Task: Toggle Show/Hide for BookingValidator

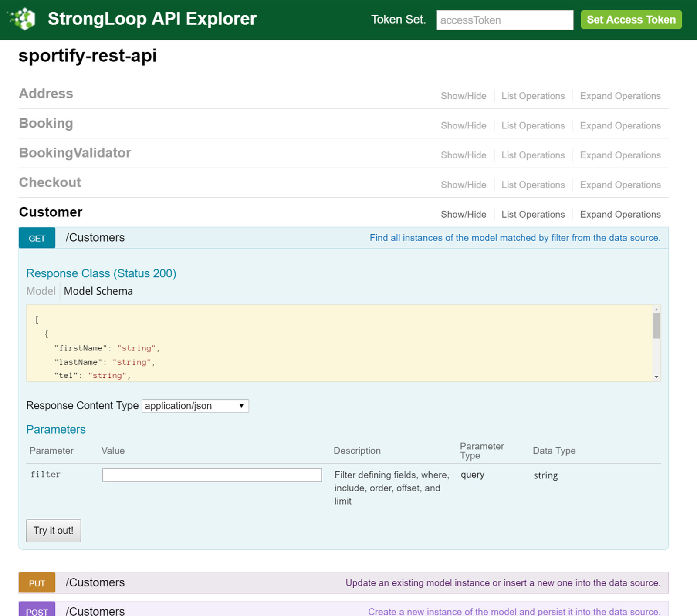Action: [464, 155]
